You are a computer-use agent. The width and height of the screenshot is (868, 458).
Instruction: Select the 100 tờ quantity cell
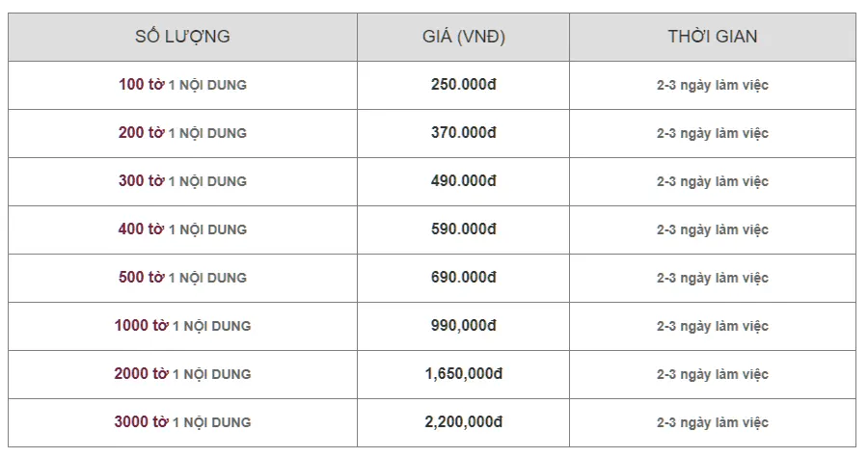(182, 85)
